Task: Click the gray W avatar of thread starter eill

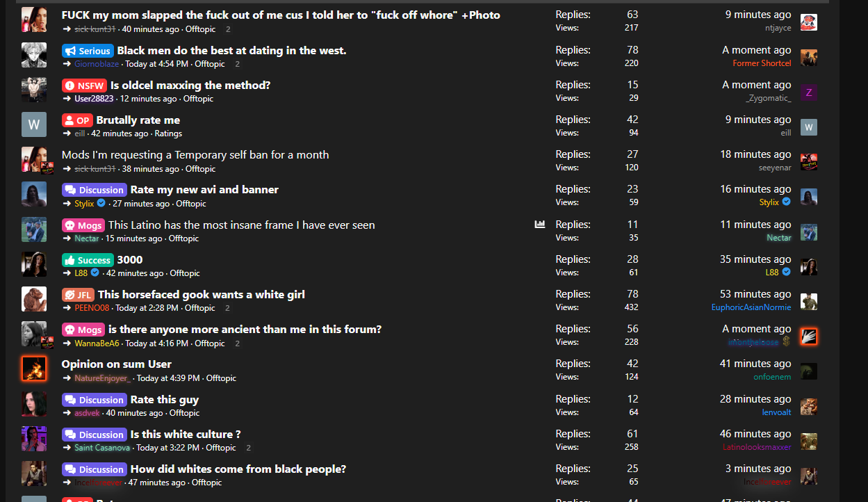Action: (x=34, y=125)
